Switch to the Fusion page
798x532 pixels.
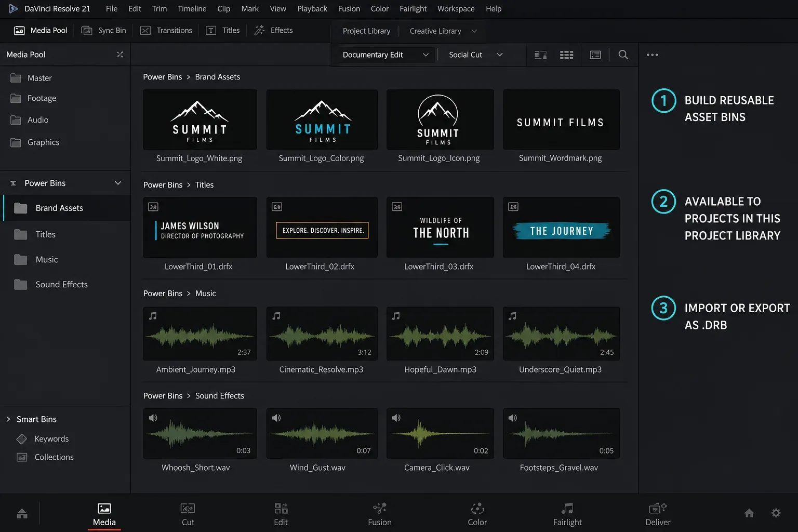point(380,514)
